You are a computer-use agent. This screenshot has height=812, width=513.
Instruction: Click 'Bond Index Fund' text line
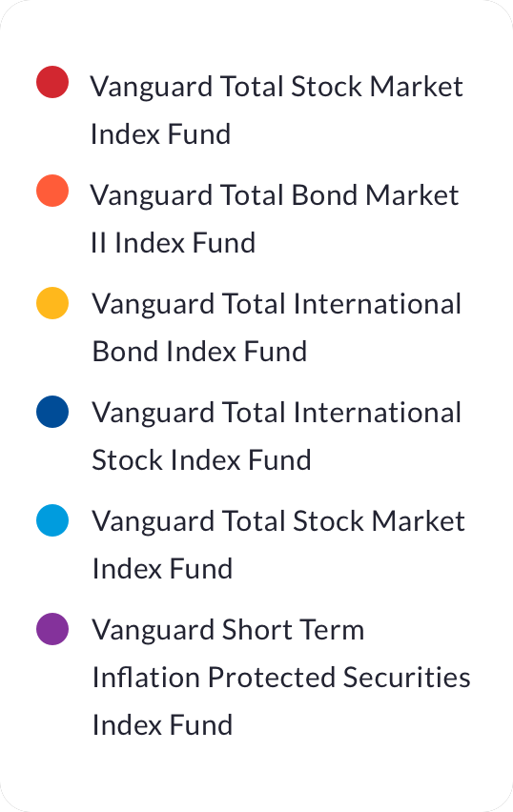point(199,352)
